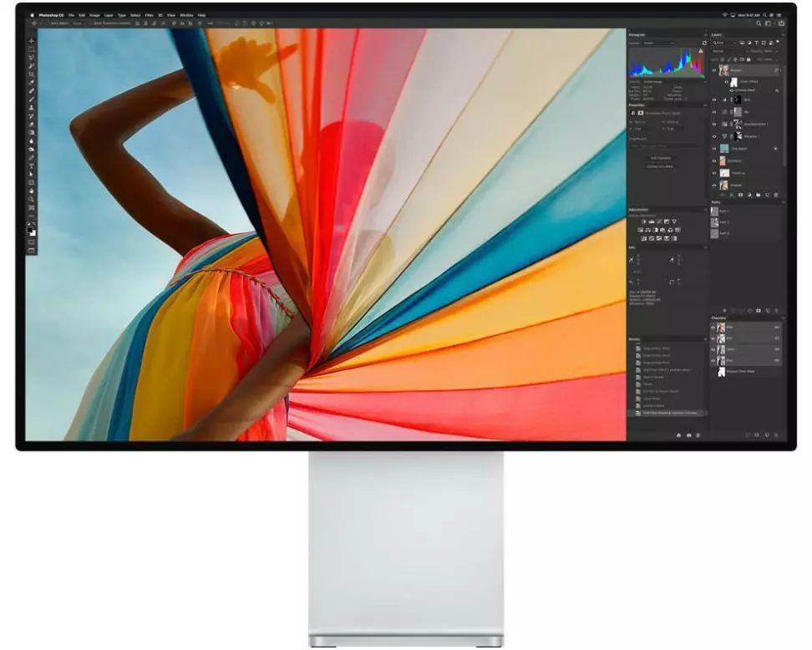This screenshot has height=650, width=812.
Task: Open the Filter menu
Action: tap(148, 15)
